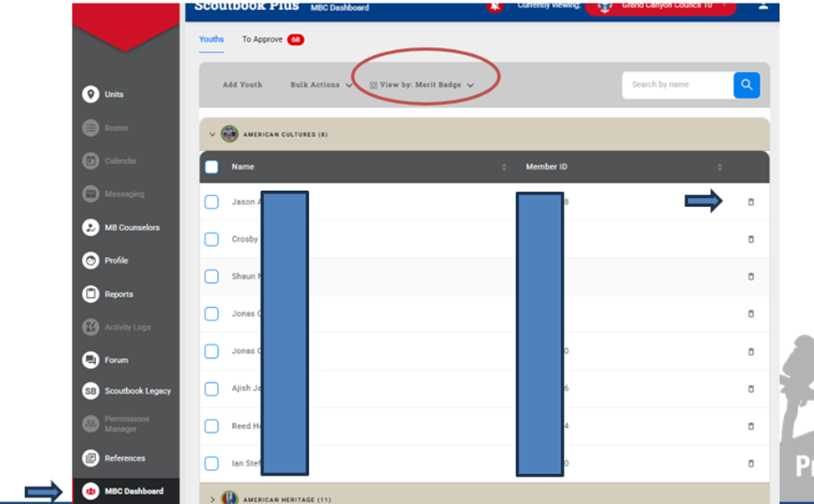The height and width of the screenshot is (504, 814).
Task: Collapse the American Cultures group
Action: pyautogui.click(x=212, y=134)
